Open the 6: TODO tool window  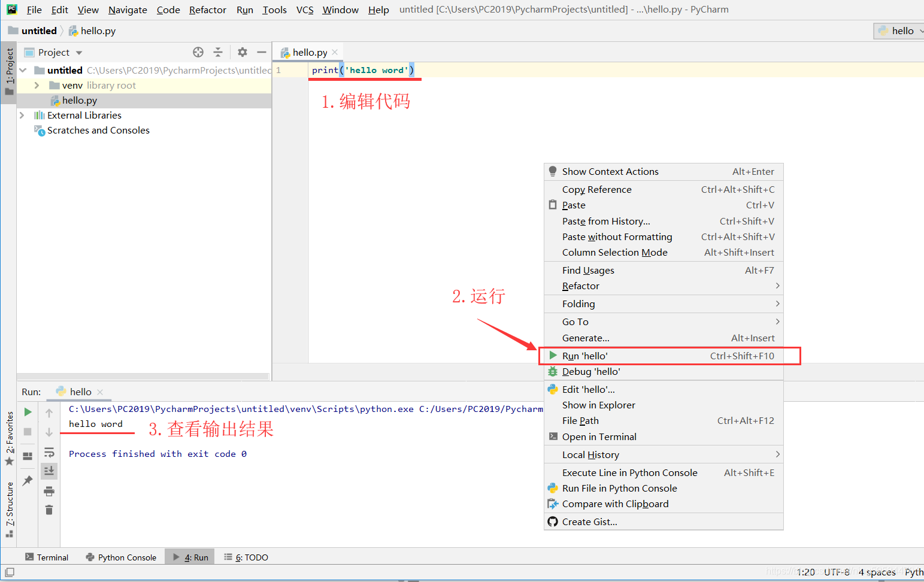(x=246, y=557)
